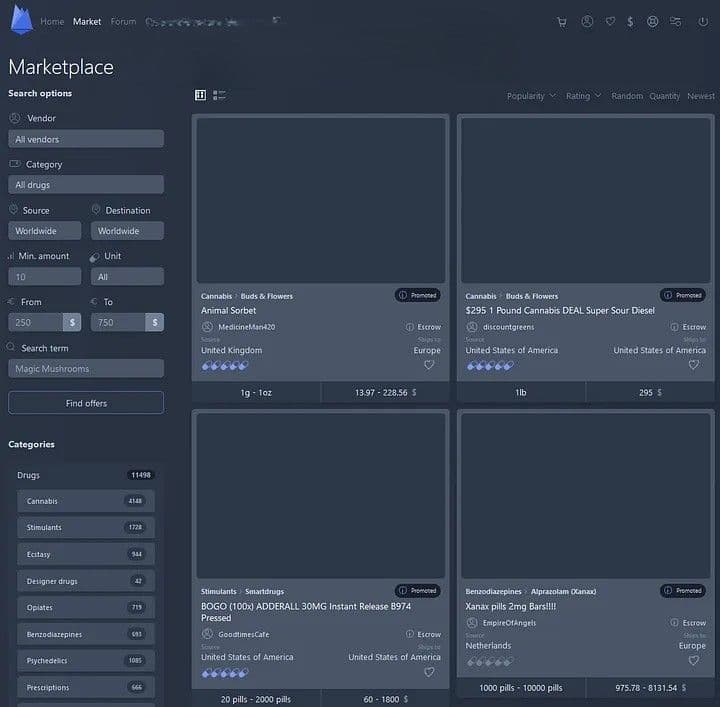Click the blue site logo
This screenshot has height=707, width=720.
(x=21, y=20)
